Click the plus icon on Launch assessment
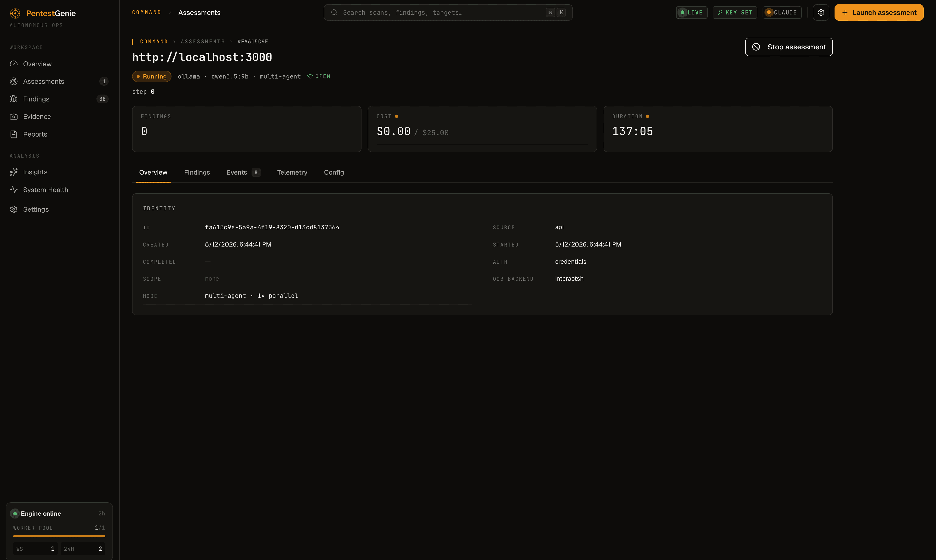This screenshot has height=560, width=936. [x=845, y=12]
